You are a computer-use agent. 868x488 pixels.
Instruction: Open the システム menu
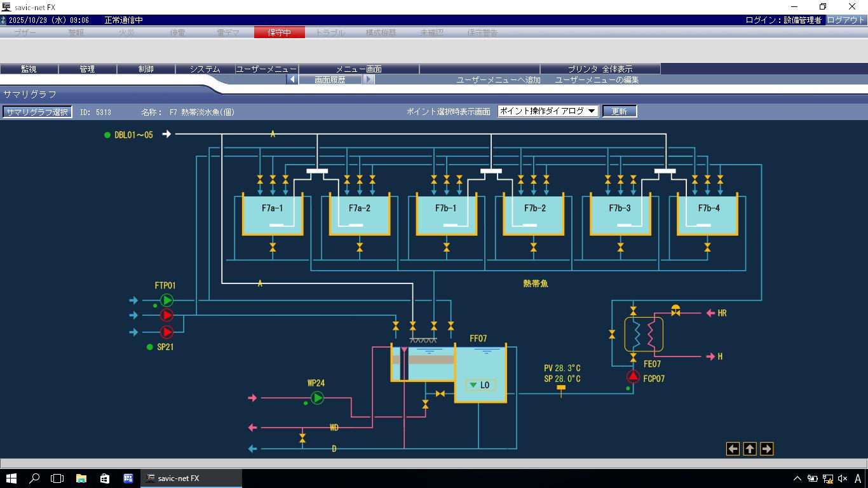[205, 69]
